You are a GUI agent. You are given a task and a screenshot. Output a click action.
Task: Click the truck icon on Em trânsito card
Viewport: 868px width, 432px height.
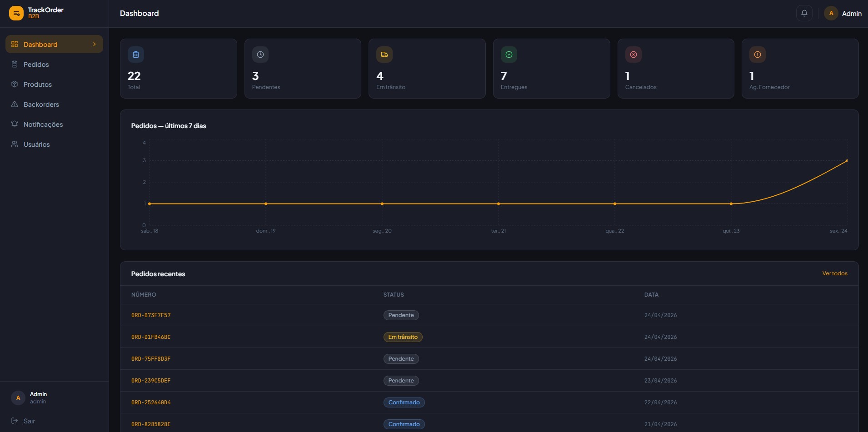tap(384, 55)
